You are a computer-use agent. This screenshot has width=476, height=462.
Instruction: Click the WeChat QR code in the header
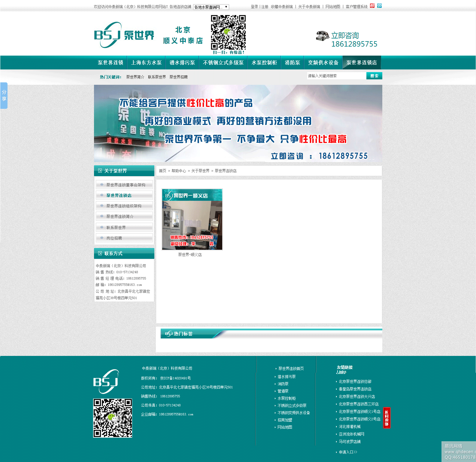[228, 32]
